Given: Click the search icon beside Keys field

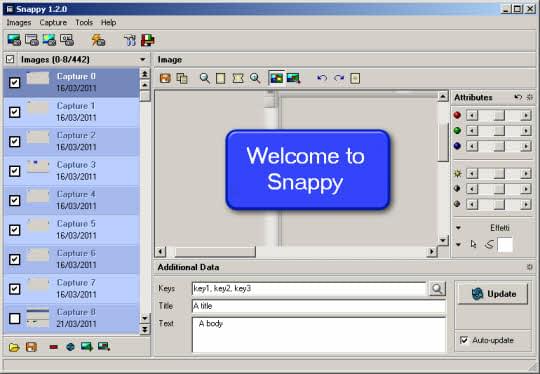Looking at the screenshot, I should click(x=437, y=289).
